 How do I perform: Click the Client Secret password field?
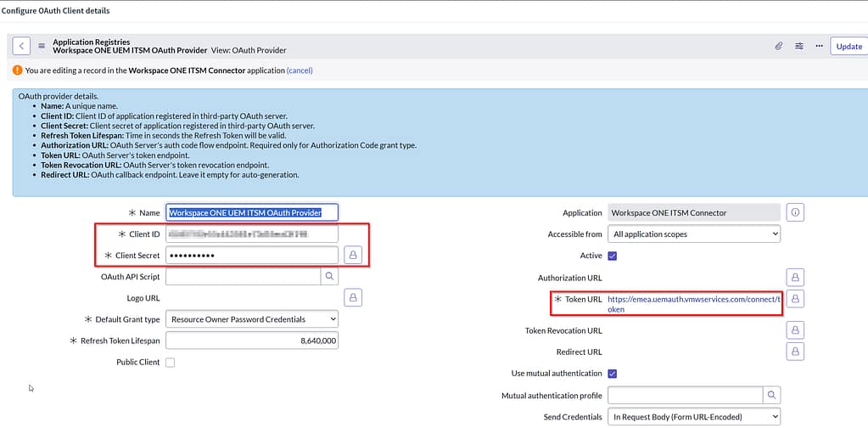(x=252, y=256)
